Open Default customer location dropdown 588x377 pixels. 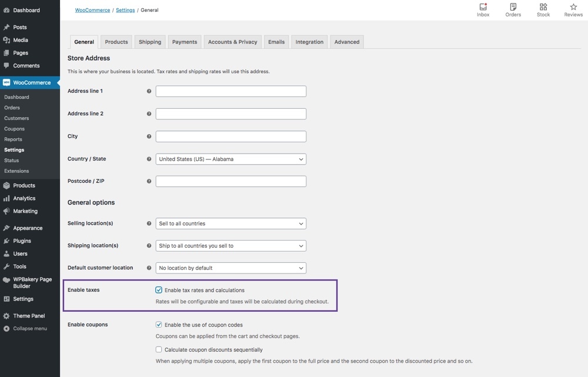(x=230, y=268)
